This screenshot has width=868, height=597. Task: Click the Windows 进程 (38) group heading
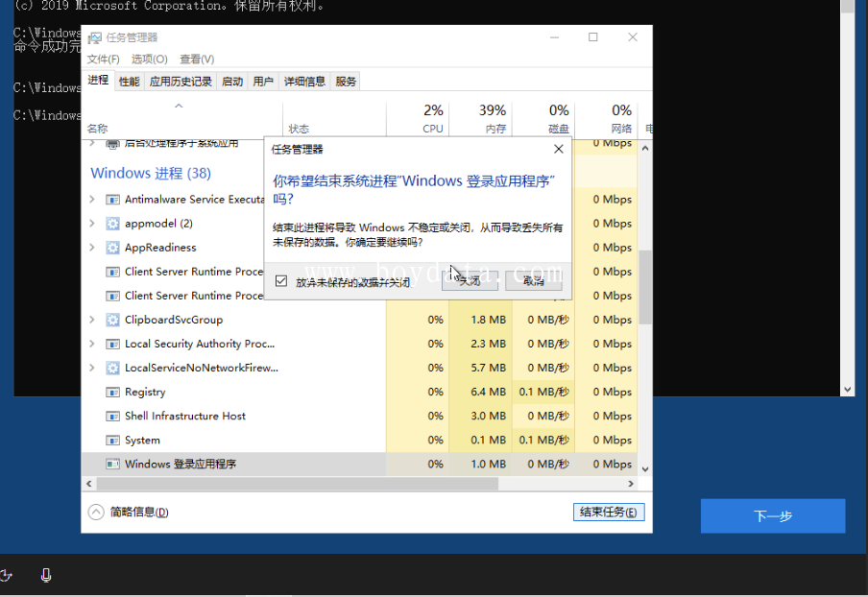151,173
